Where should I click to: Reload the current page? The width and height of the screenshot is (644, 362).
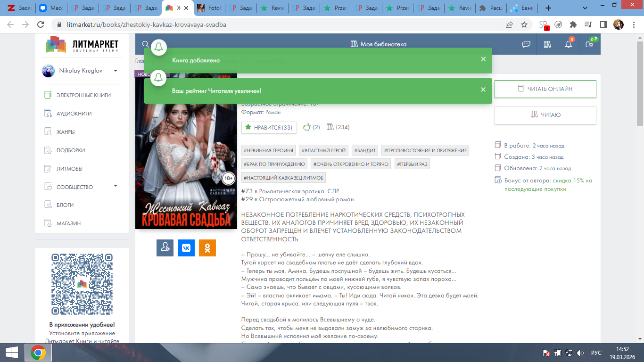(40, 25)
